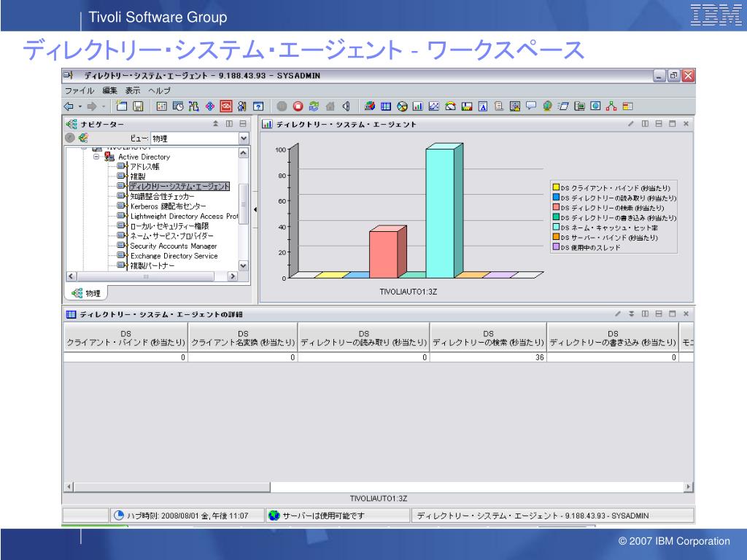Add the globe Graphic view

point(547,106)
